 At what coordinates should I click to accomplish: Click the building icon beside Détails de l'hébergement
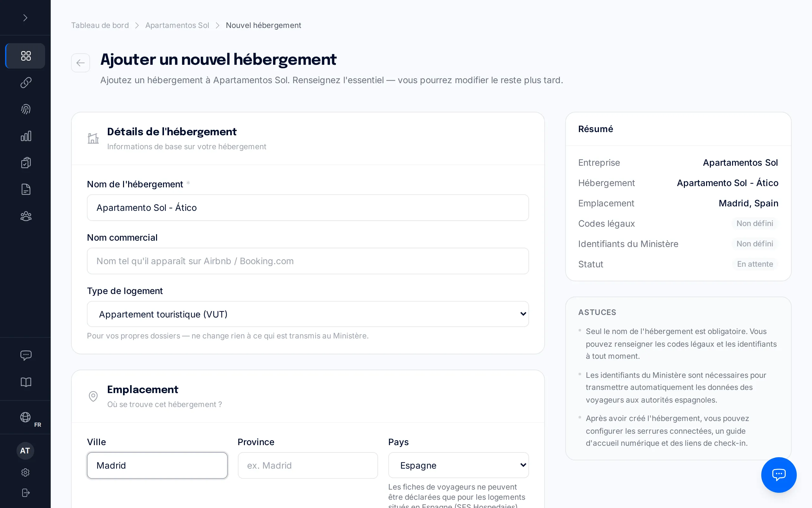point(93,138)
